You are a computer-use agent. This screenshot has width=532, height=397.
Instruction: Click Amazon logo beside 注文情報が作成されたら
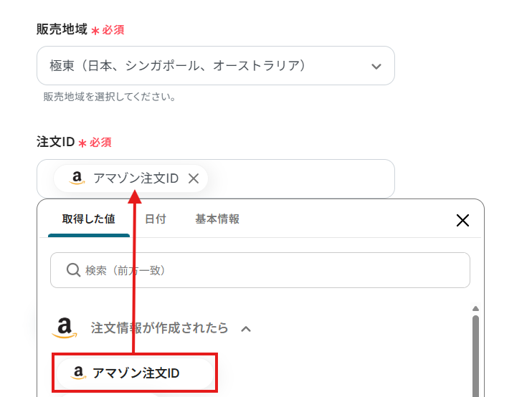(x=65, y=328)
